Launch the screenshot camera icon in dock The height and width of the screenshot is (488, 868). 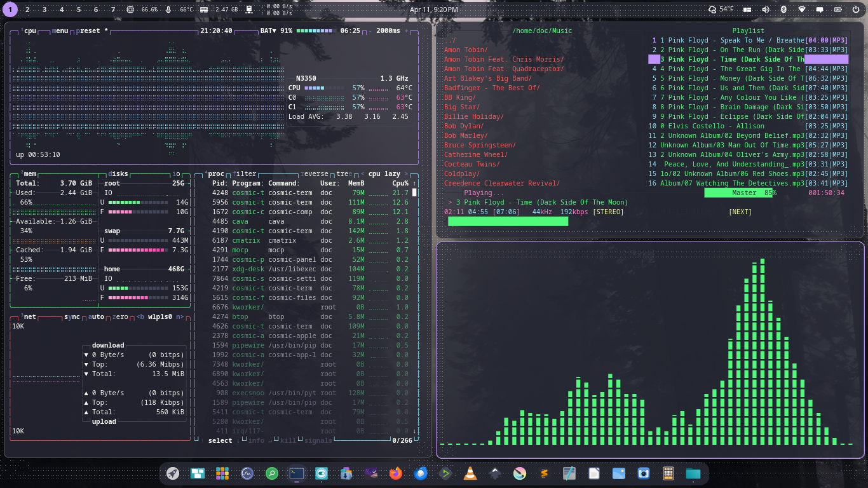pos(644,473)
